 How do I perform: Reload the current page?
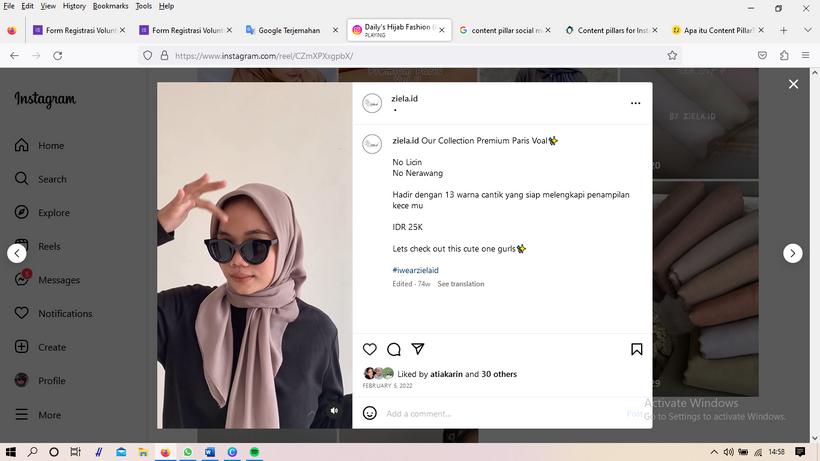coord(58,55)
